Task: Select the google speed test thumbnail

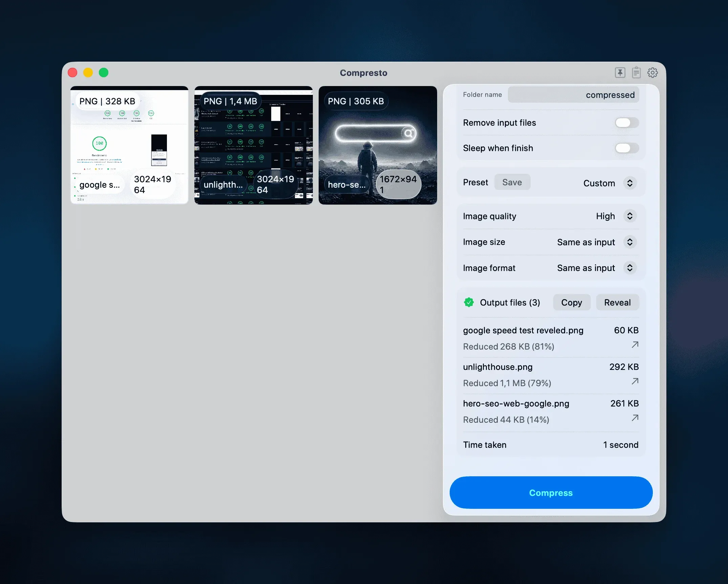Action: tap(129, 145)
